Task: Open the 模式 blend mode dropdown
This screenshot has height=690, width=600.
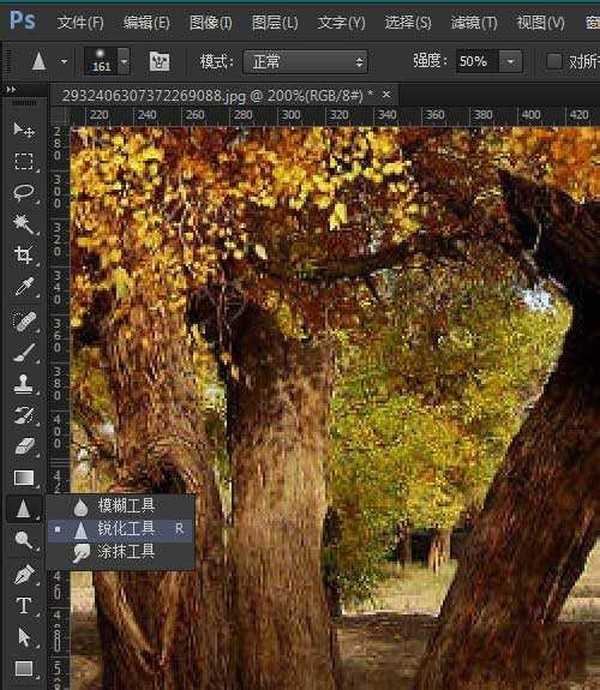Action: point(305,62)
